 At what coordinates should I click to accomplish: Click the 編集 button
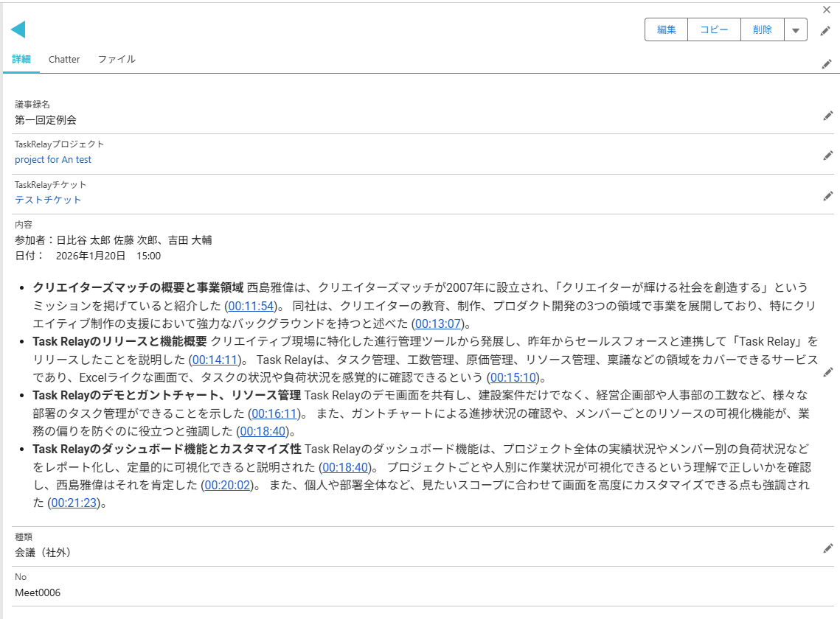tap(667, 30)
